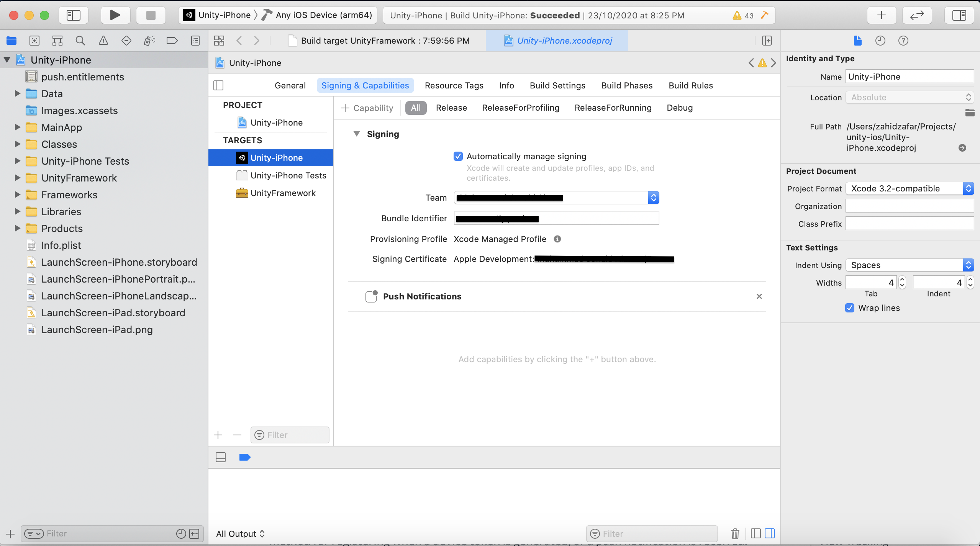980x546 pixels.
Task: Open the Issue navigator warning icon
Action: tap(103, 41)
